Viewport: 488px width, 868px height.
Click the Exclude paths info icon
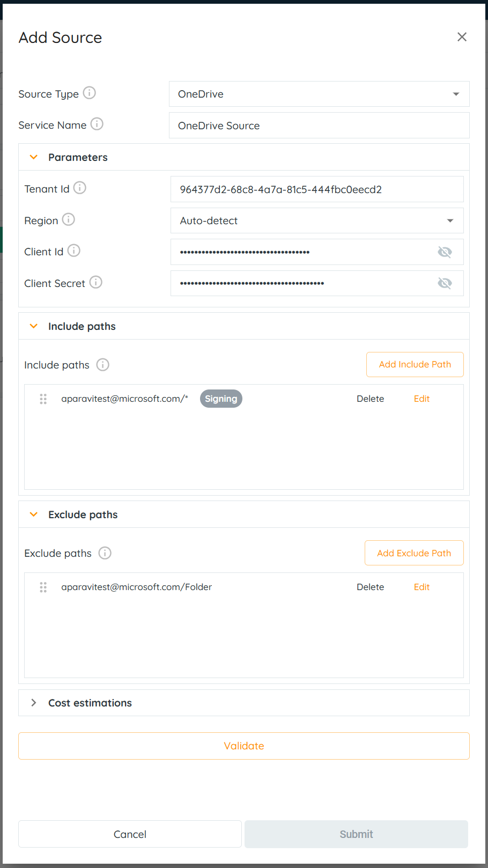click(x=105, y=553)
